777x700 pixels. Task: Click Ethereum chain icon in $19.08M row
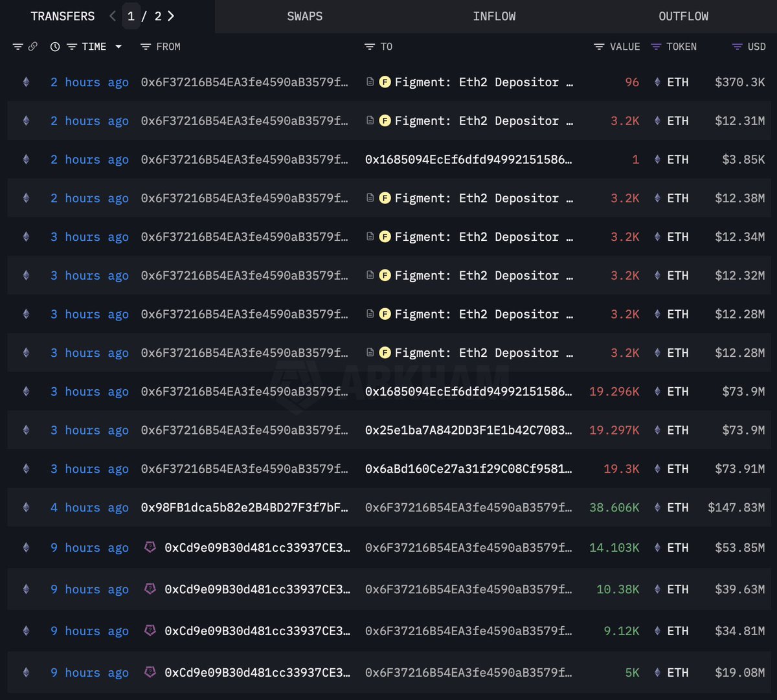(x=26, y=673)
